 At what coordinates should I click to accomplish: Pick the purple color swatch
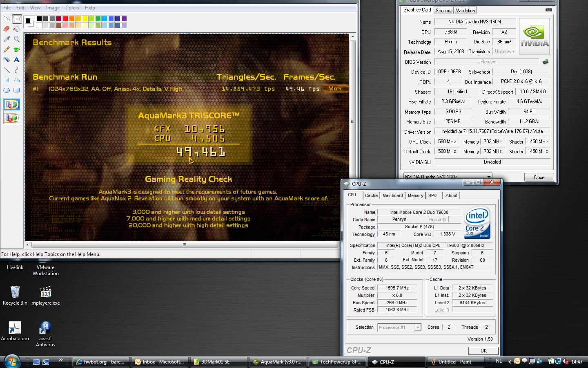(124, 19)
